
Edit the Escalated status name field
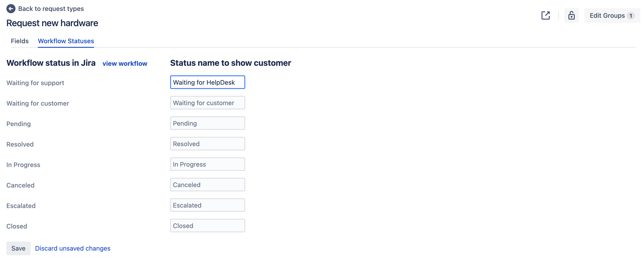click(x=207, y=205)
